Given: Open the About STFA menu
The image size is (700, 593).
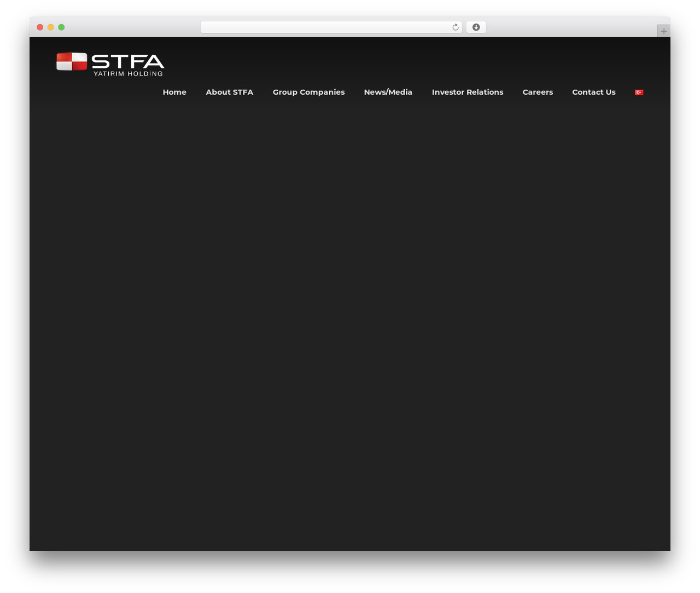Looking at the screenshot, I should point(230,92).
